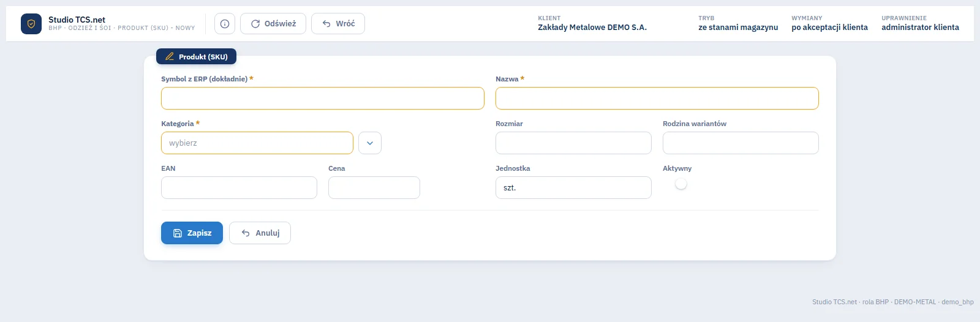
Task: Click the footer 'rola BHP · DEMO-METAL' text
Action: 899,302
